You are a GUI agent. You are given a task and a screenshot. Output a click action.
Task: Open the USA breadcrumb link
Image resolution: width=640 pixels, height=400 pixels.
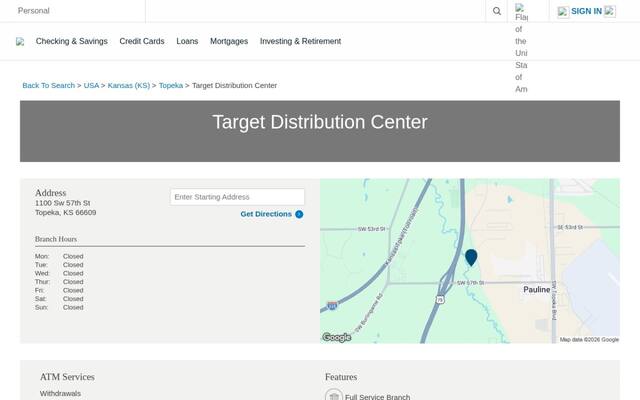click(x=91, y=85)
